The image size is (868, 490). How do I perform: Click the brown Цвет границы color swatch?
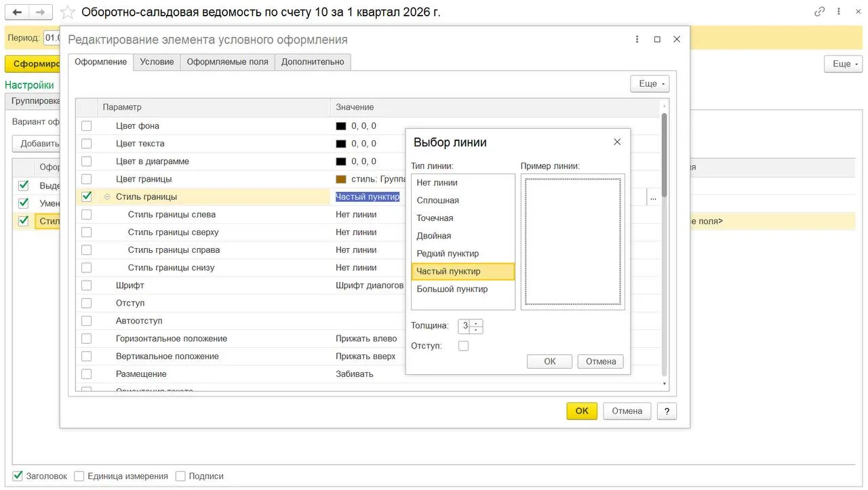tap(341, 179)
